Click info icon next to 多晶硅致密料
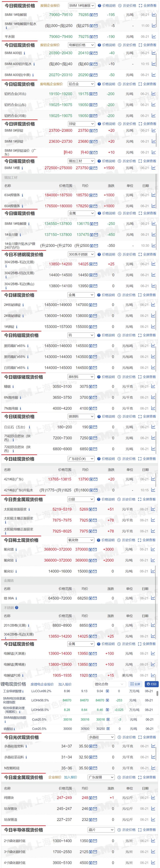160x868 pixels. coord(26,746)
